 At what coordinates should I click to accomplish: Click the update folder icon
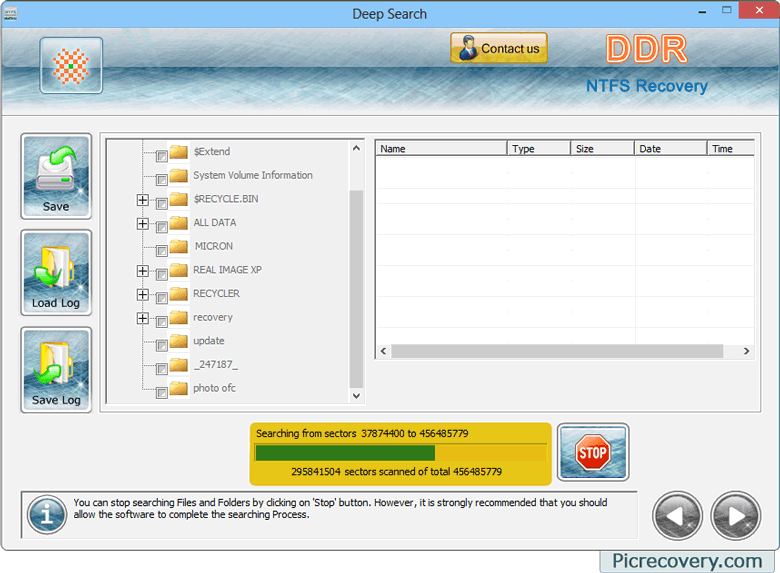179,340
